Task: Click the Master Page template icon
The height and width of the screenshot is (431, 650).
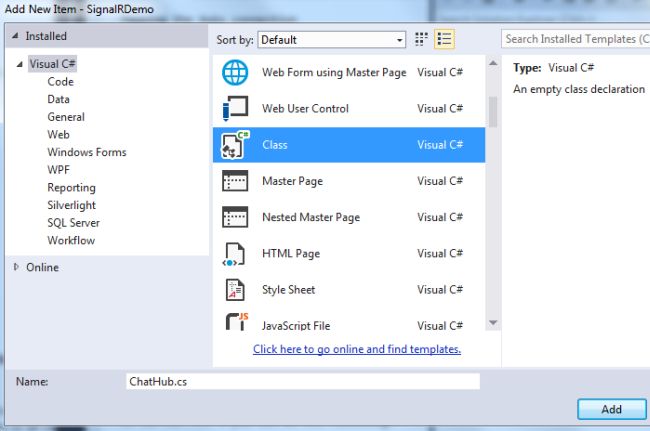Action: (235, 181)
